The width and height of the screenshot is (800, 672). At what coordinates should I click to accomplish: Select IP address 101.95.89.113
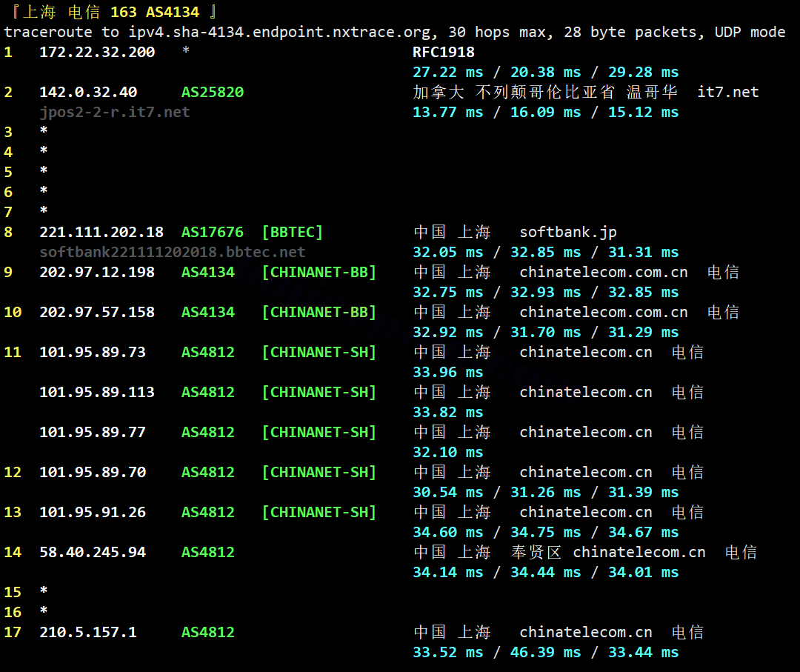click(x=97, y=392)
